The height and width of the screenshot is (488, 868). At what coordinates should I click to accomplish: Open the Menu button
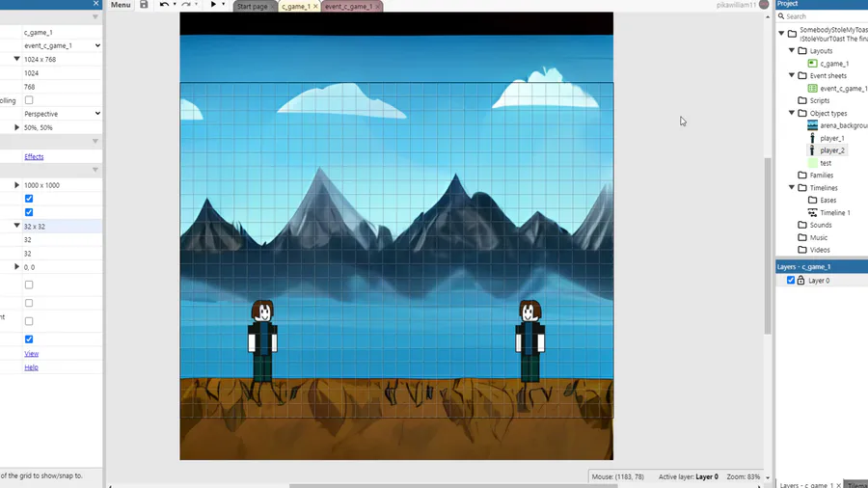coord(121,5)
